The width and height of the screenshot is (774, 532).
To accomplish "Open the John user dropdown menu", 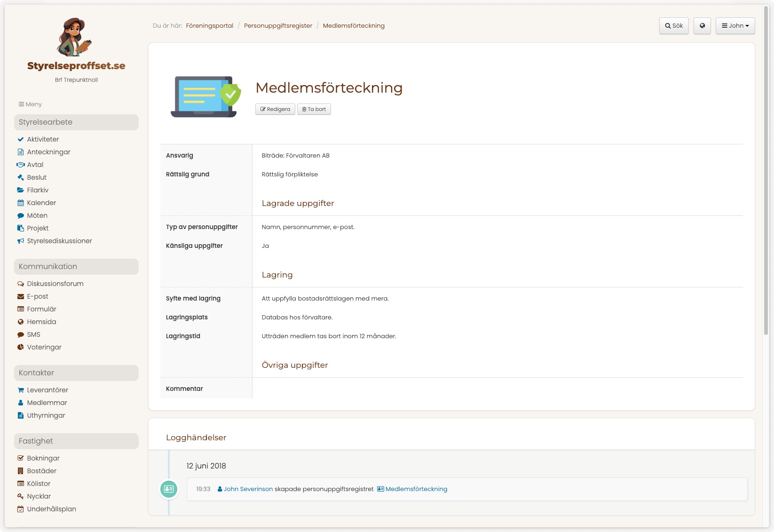I will pyautogui.click(x=735, y=26).
